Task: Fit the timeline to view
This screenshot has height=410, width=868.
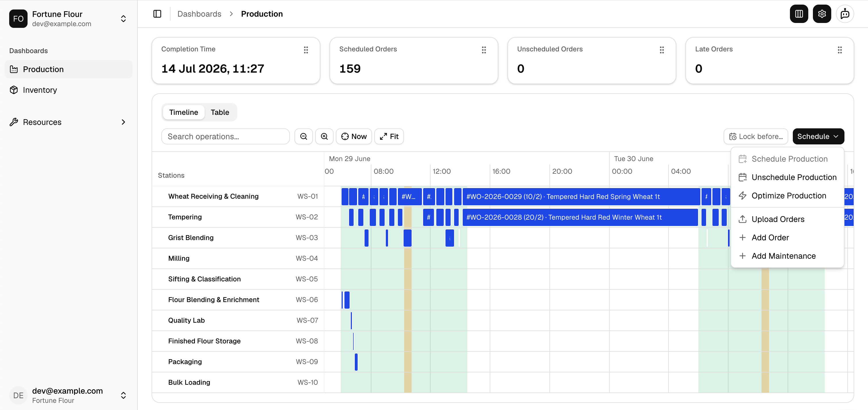Action: 389,137
